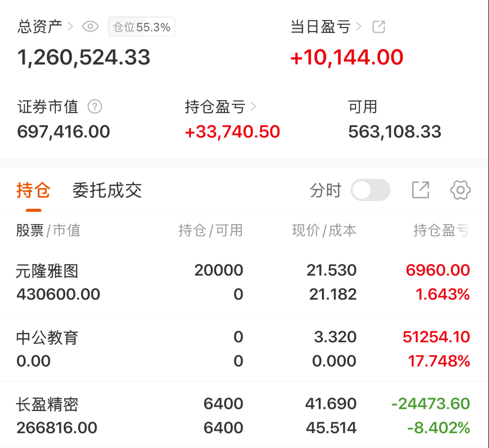Share 当日盈亏 via the export icon
Image resolution: width=489 pixels, height=448 pixels.
(x=379, y=27)
